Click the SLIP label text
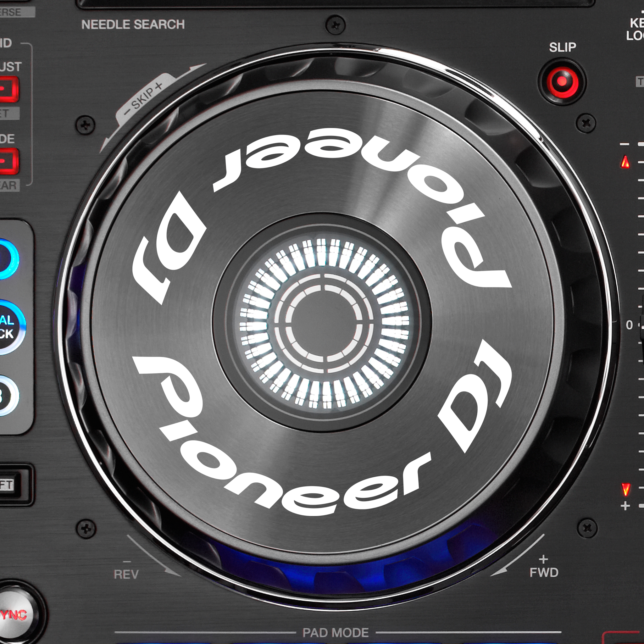Image resolution: width=644 pixels, height=644 pixels. click(562, 47)
